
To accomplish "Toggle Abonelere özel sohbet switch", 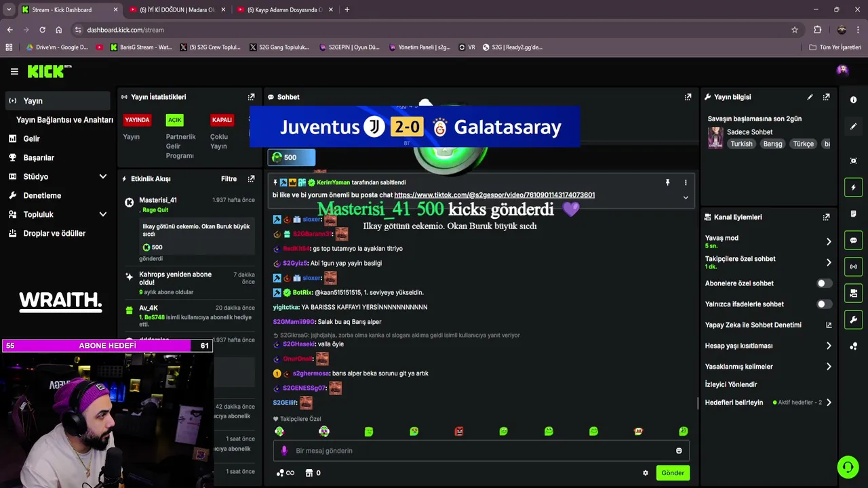I will (x=824, y=283).
